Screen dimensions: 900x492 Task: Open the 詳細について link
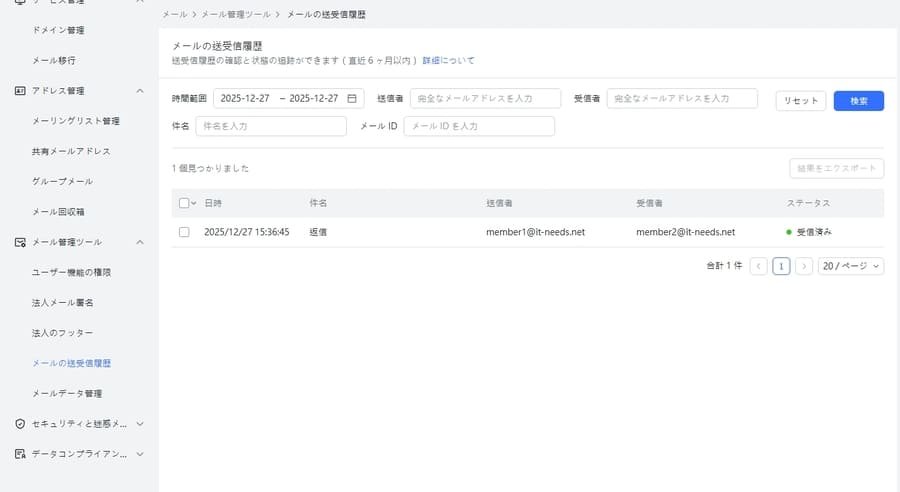click(x=448, y=60)
